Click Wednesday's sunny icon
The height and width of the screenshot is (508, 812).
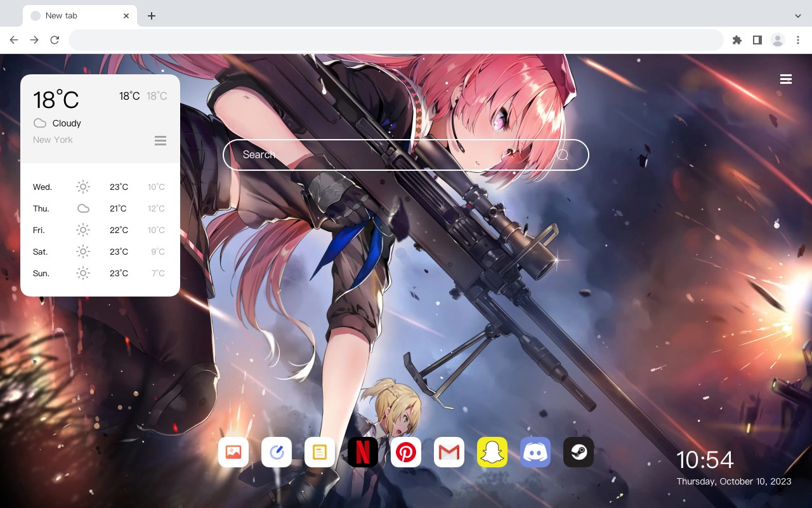click(x=83, y=187)
